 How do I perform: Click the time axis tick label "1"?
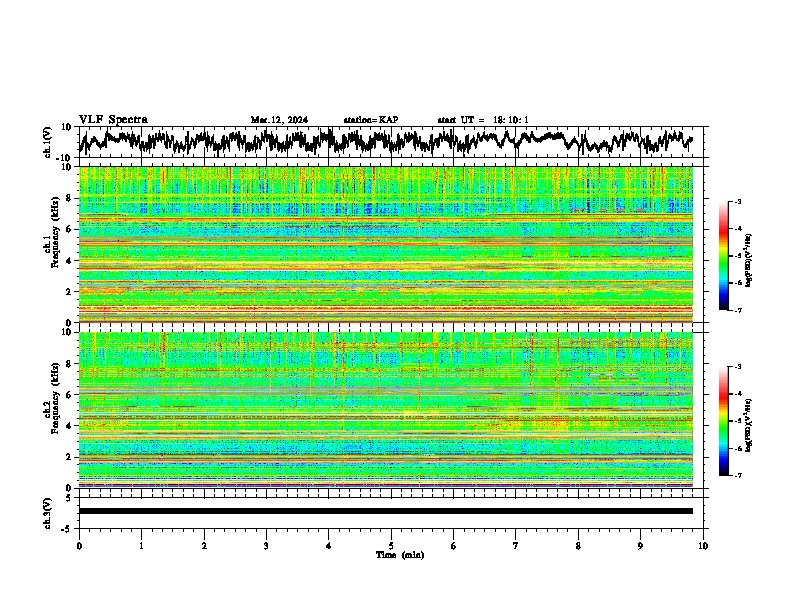click(x=141, y=546)
